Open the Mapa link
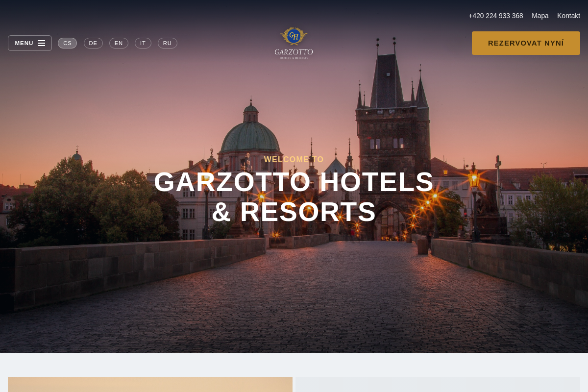Image resolution: width=588 pixels, height=392 pixels. tap(540, 16)
